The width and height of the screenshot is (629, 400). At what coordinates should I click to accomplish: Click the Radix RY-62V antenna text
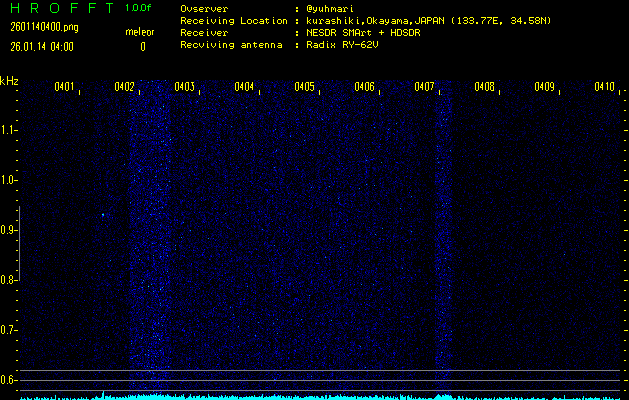[342, 45]
